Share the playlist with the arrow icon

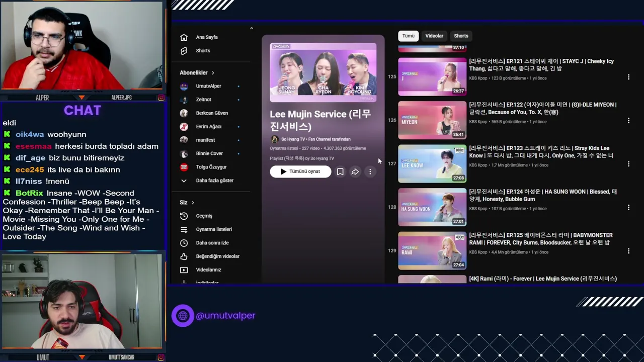pos(355,171)
